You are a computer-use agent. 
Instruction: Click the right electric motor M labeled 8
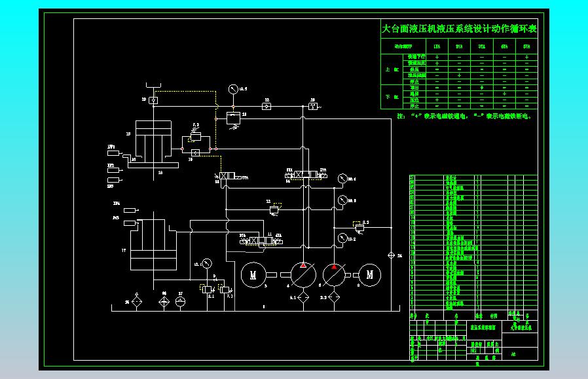tap(370, 275)
